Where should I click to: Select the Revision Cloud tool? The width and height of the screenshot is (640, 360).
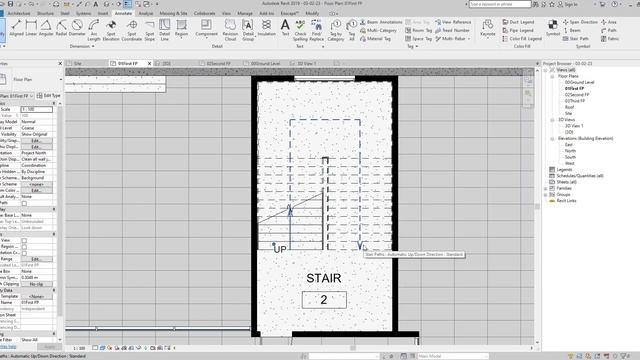pos(230,30)
